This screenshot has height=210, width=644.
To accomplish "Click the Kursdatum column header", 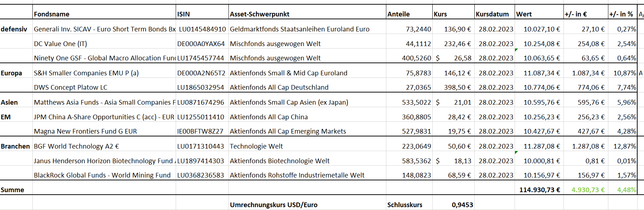I will (492, 14).
